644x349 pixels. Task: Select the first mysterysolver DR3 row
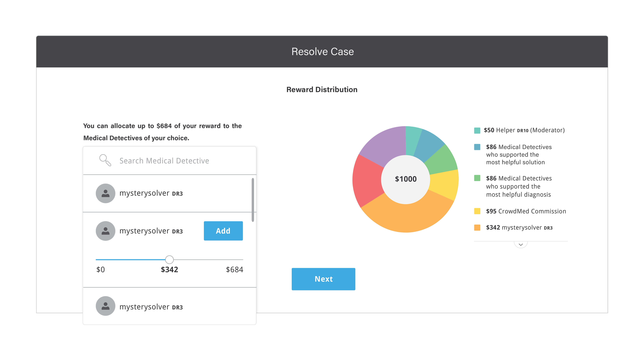[x=169, y=193]
